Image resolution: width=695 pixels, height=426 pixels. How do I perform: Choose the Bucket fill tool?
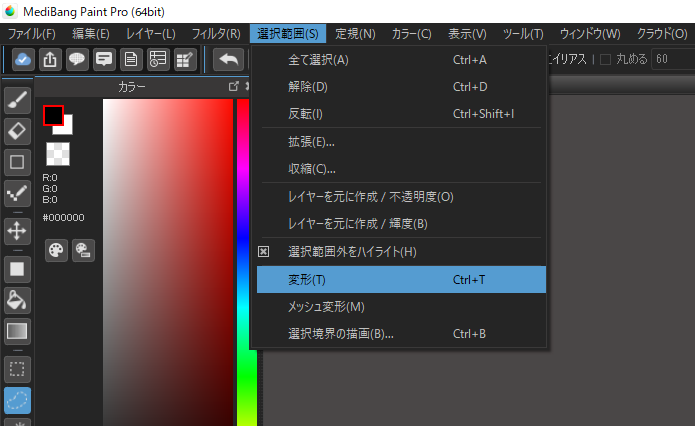[17, 299]
